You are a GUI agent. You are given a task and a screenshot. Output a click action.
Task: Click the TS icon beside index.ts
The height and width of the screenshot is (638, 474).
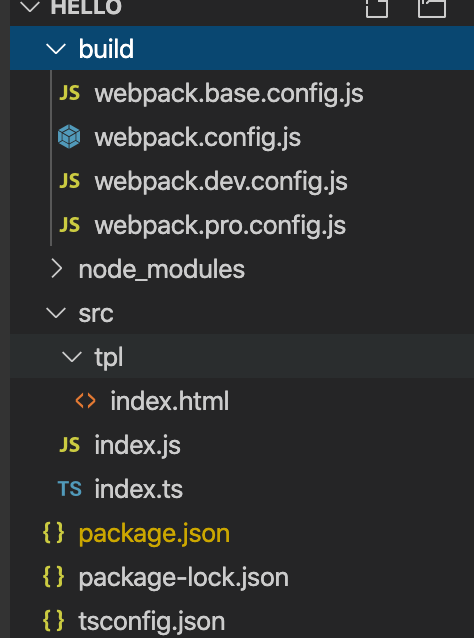(x=70, y=489)
